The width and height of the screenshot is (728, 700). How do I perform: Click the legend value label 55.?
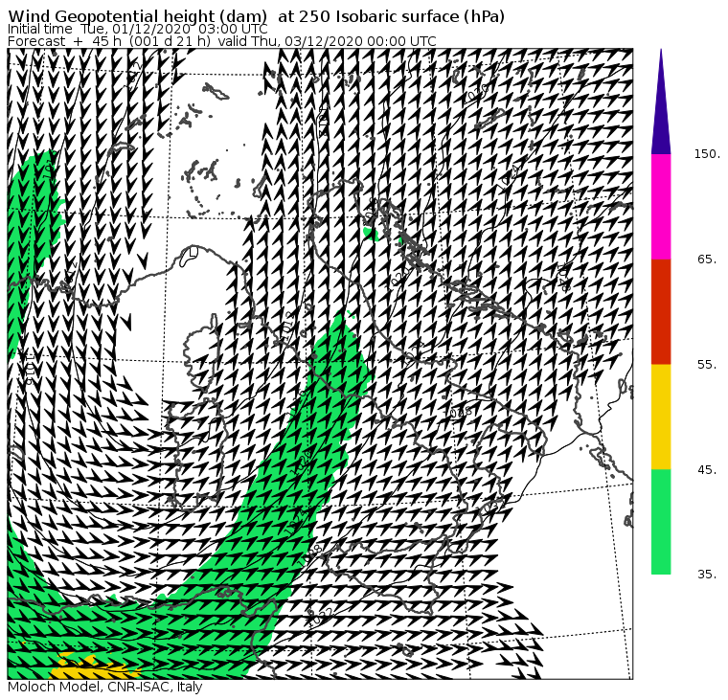click(707, 365)
